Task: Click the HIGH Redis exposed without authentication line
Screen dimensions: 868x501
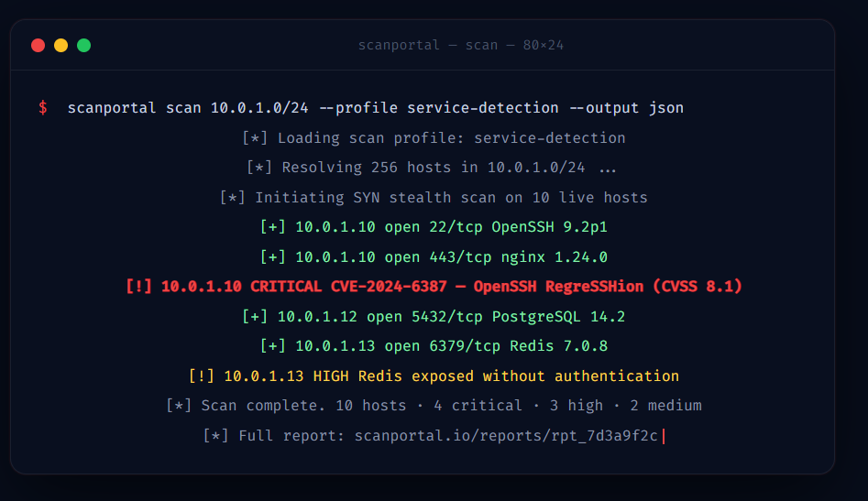Action: [x=434, y=376]
